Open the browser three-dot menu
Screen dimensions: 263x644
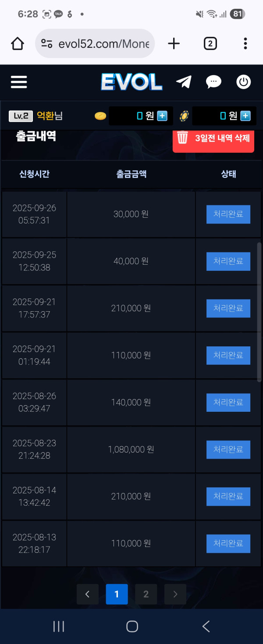pyautogui.click(x=245, y=43)
